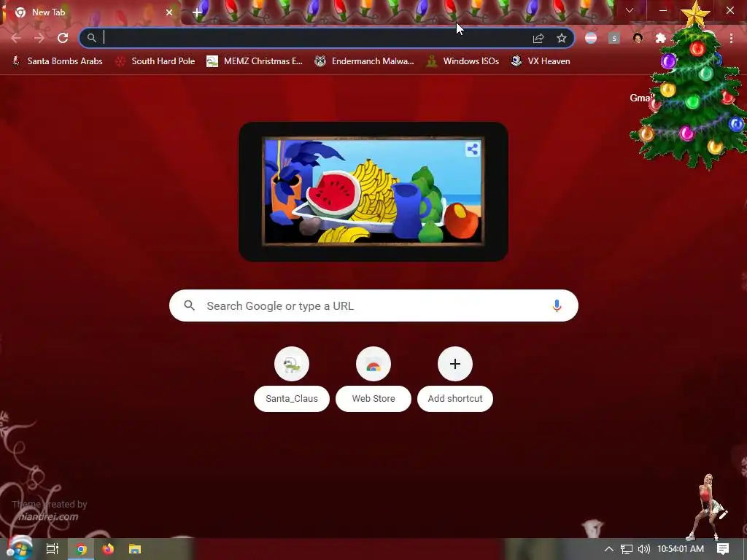Viewport: 747px width, 560px height.
Task: Open the MEMZ Christmas bookmark
Action: tap(255, 61)
